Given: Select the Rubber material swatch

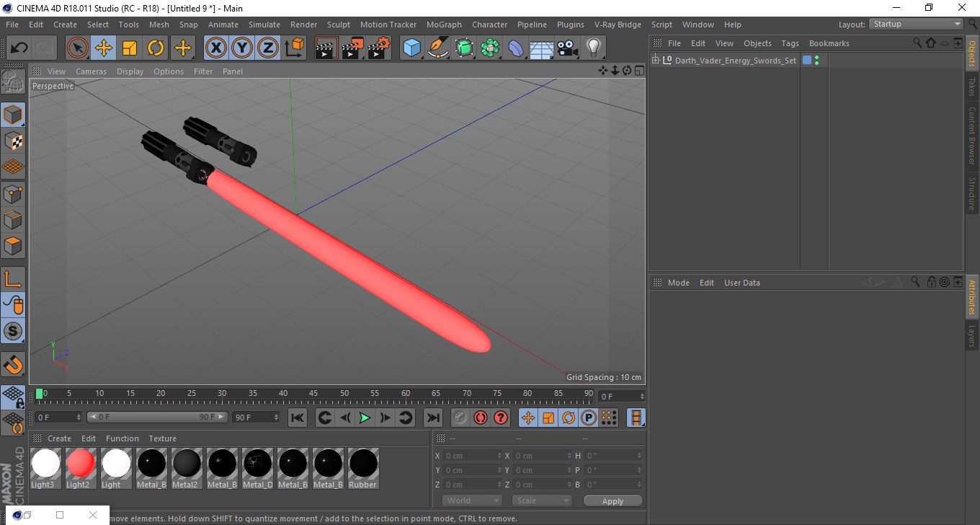Looking at the screenshot, I should [362, 468].
